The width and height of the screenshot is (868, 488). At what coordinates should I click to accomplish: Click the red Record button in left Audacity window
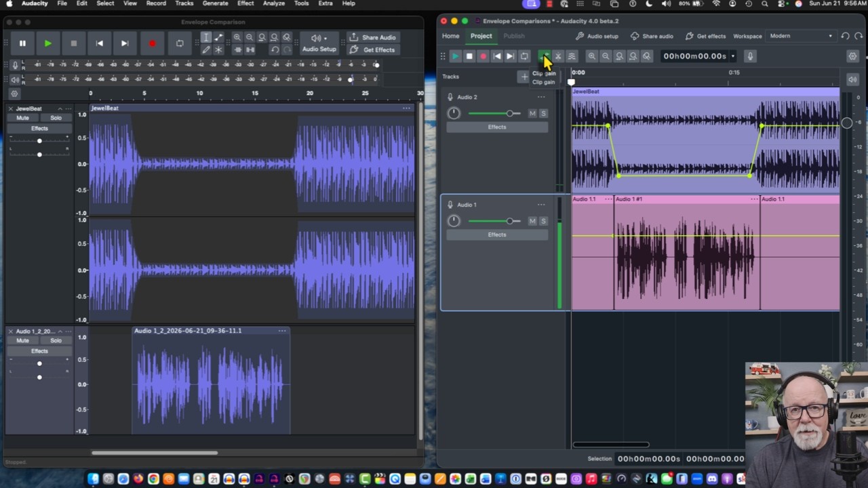152,43
